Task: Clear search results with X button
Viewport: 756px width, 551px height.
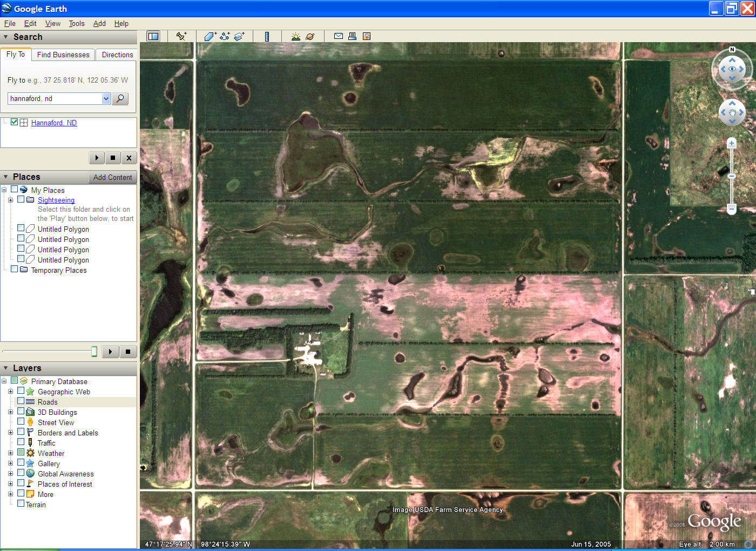Action: point(129,158)
